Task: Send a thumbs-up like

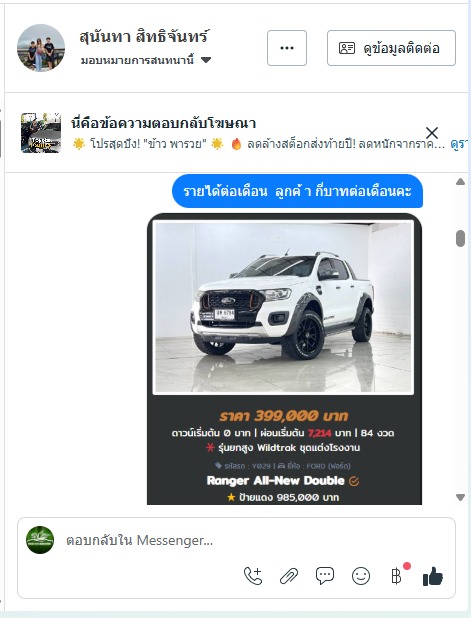Action: 432,576
